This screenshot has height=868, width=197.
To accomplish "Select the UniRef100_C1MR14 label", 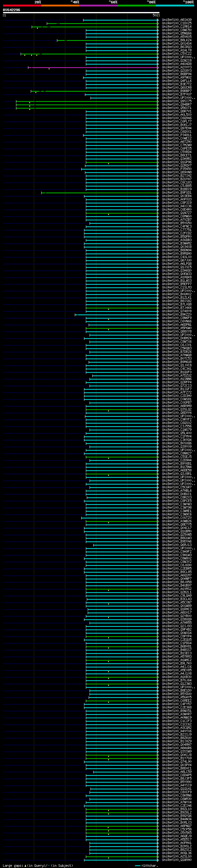I will pos(176,26).
